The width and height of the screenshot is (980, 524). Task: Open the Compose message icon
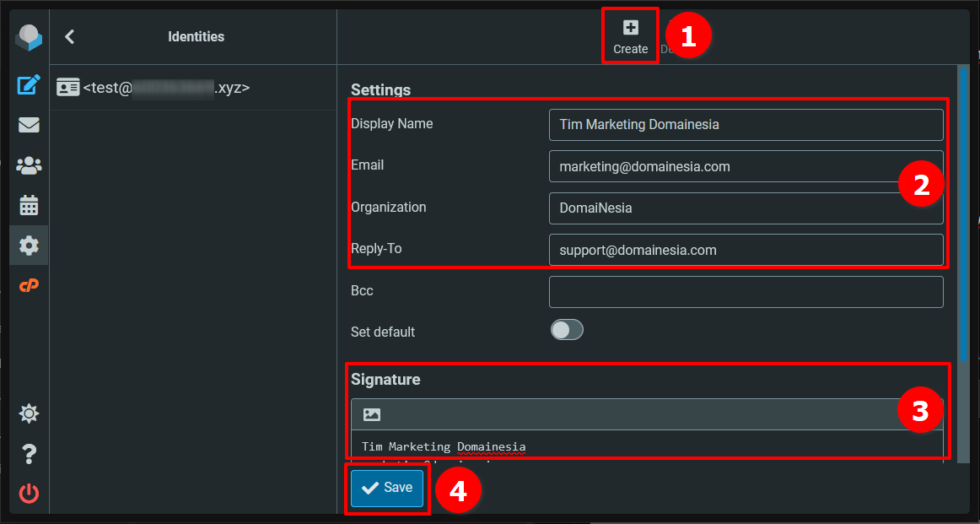click(x=29, y=84)
